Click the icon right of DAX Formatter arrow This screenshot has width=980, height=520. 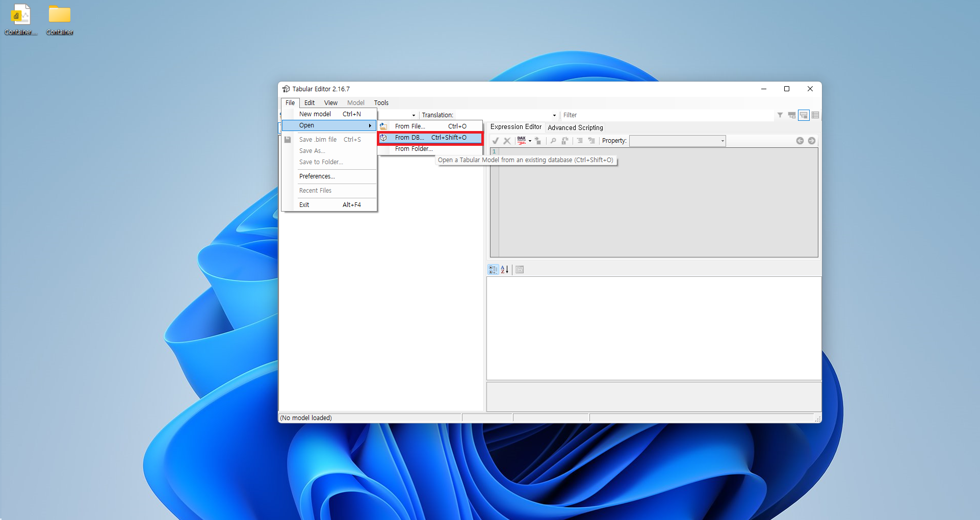click(538, 141)
